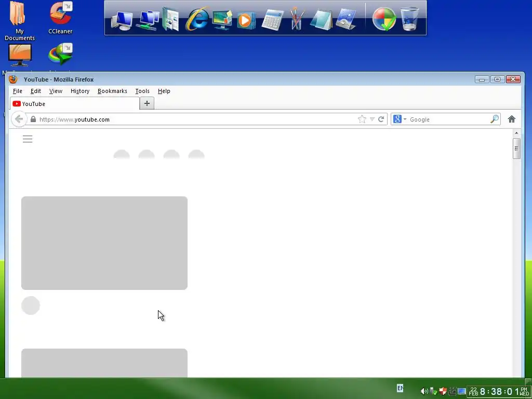This screenshot has height=399, width=532.
Task: Launch Paint brushes icon in dock
Action: [297, 19]
